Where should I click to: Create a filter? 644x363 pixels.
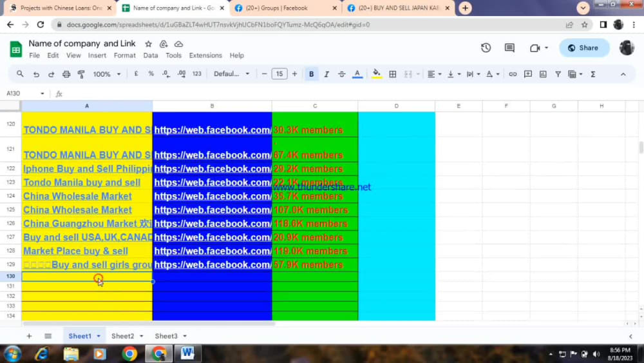[x=558, y=74]
